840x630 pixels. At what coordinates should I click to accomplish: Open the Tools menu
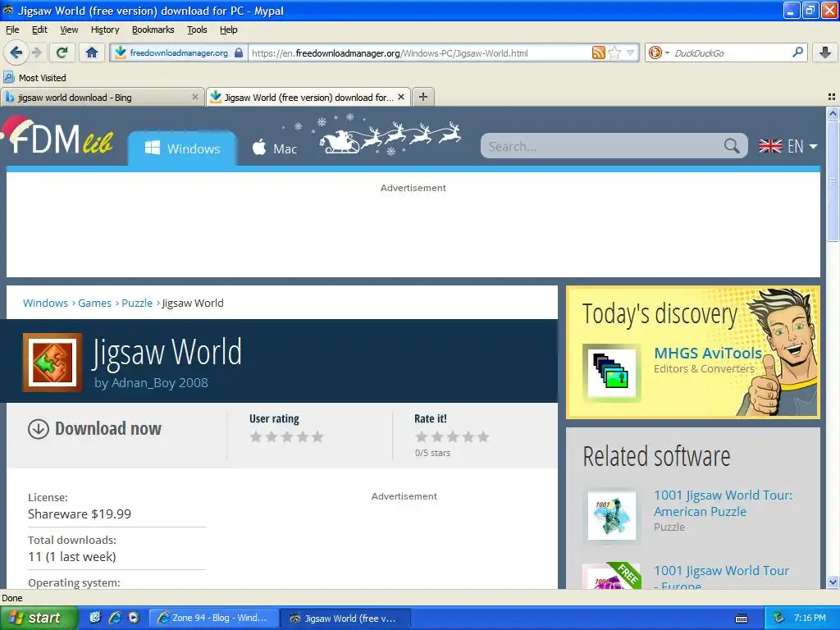coord(197,30)
